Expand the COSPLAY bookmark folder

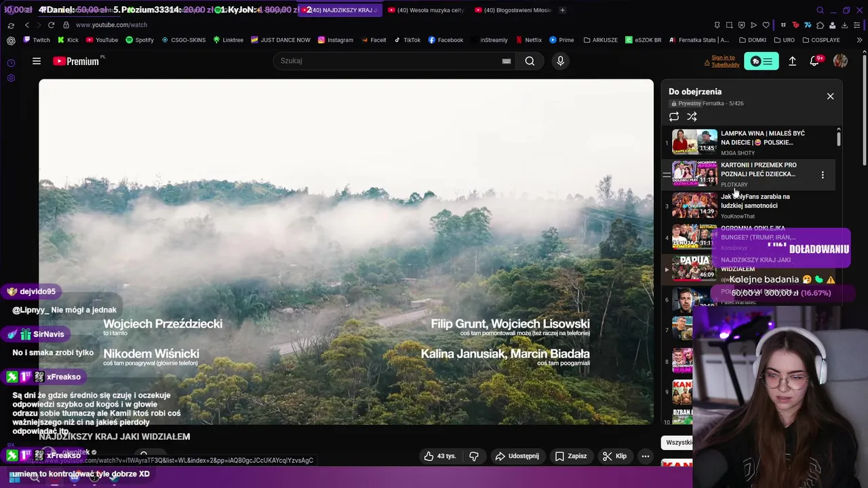[821, 40]
